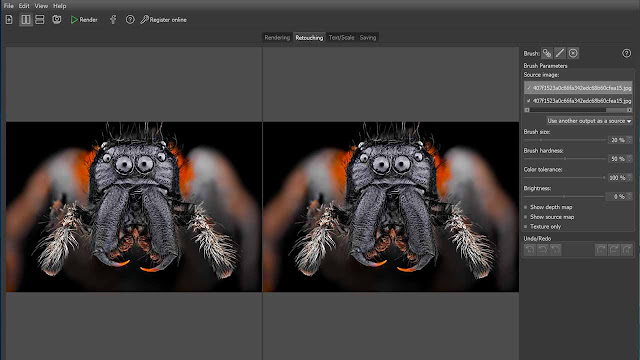
Task: Adjust the Brush size slider
Action: click(565, 140)
